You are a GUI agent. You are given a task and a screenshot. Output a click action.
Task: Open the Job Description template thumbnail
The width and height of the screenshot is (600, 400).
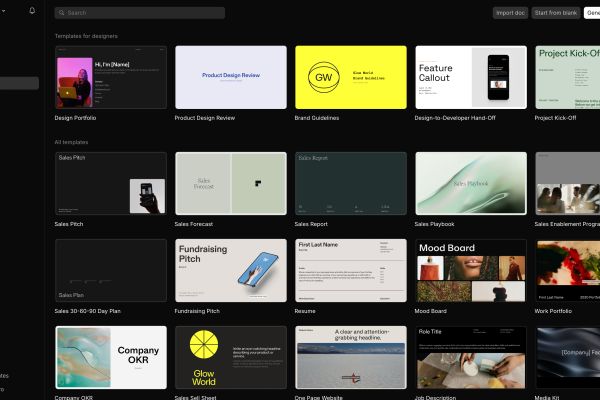(471, 357)
